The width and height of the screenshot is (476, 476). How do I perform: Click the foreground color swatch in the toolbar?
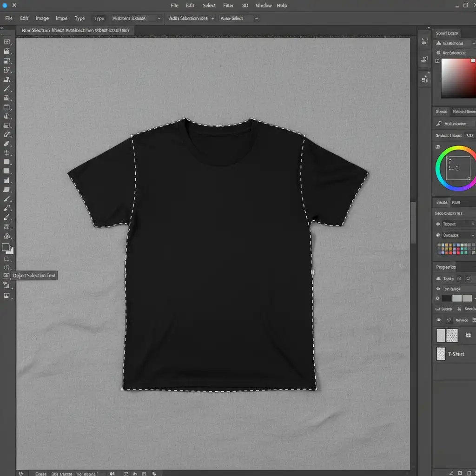click(6, 247)
